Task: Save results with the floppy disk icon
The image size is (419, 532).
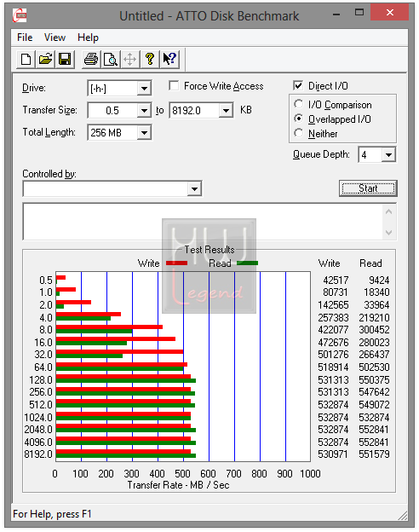Action: [65, 59]
